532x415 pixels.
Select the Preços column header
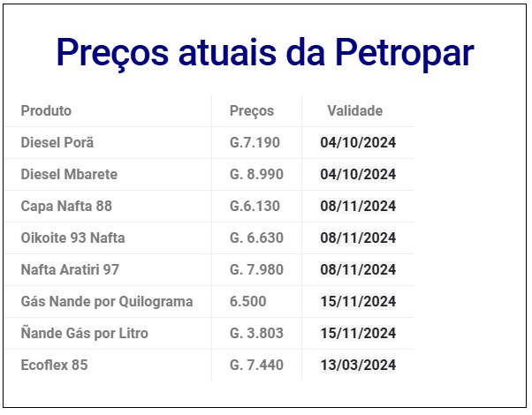(x=252, y=111)
